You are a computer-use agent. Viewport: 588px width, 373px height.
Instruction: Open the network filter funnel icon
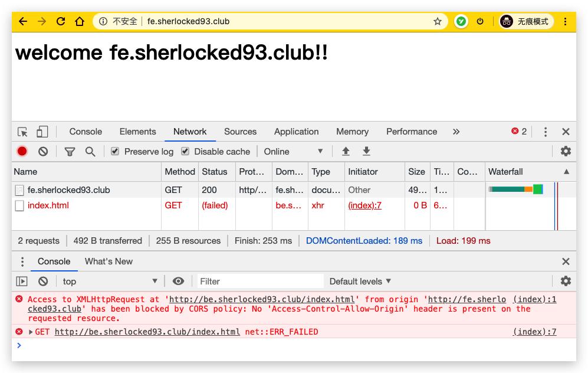pos(70,152)
